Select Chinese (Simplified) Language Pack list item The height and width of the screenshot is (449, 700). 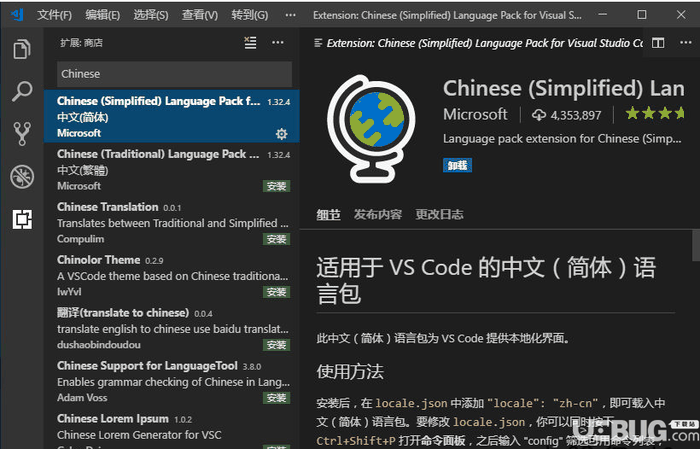coord(172,116)
